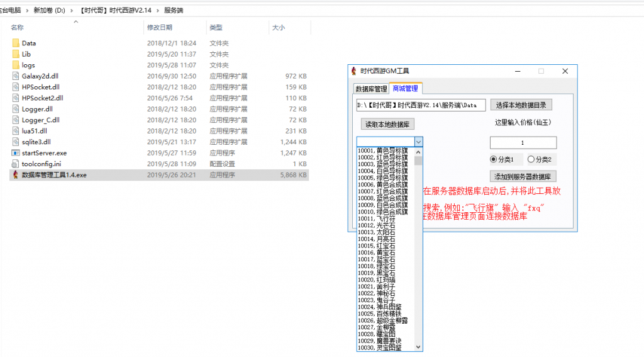Click the 选择本地数据目录 button

520,105
